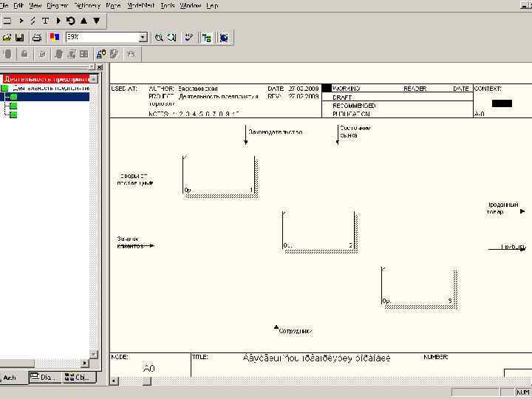
Task: Click the Прибыль output arrow label
Action: (514, 247)
